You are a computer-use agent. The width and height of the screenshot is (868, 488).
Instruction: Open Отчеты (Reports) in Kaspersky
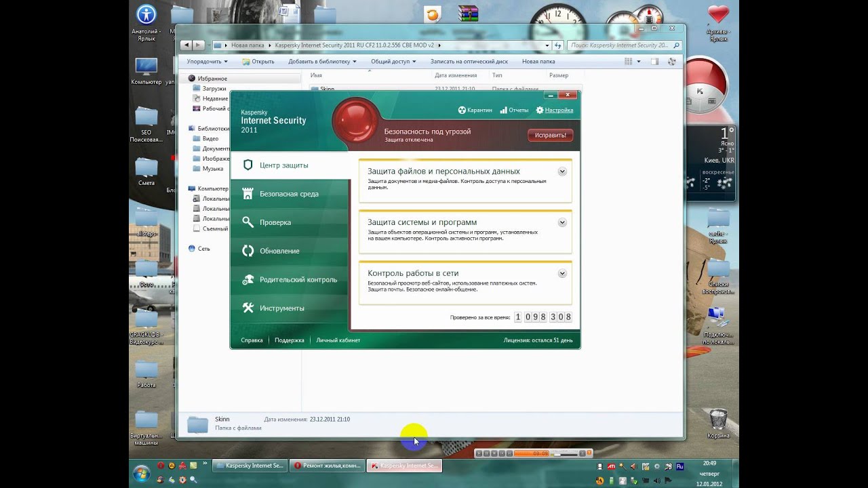click(514, 110)
